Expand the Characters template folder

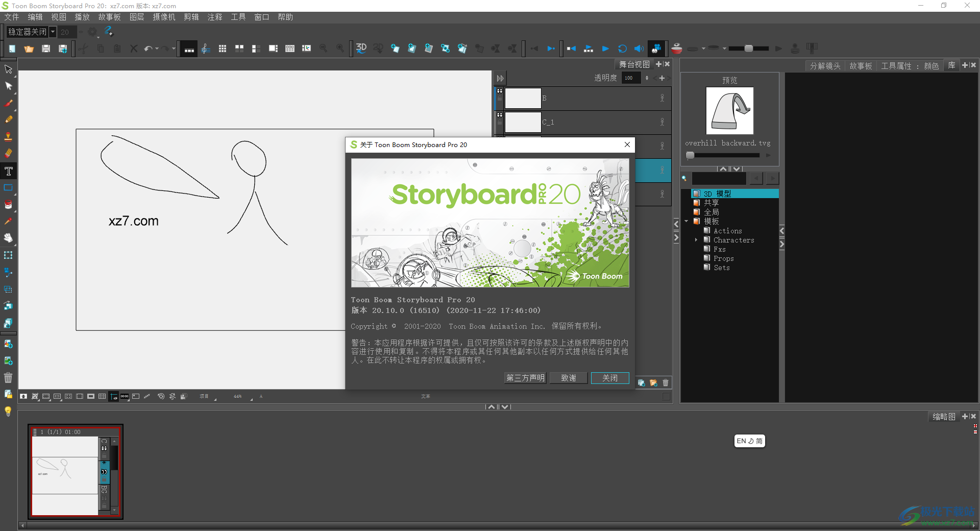coord(696,240)
